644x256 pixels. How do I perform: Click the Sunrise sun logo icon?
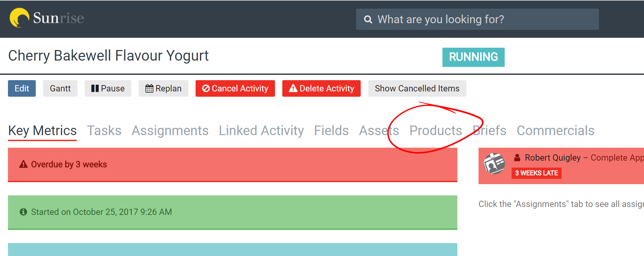[20, 18]
